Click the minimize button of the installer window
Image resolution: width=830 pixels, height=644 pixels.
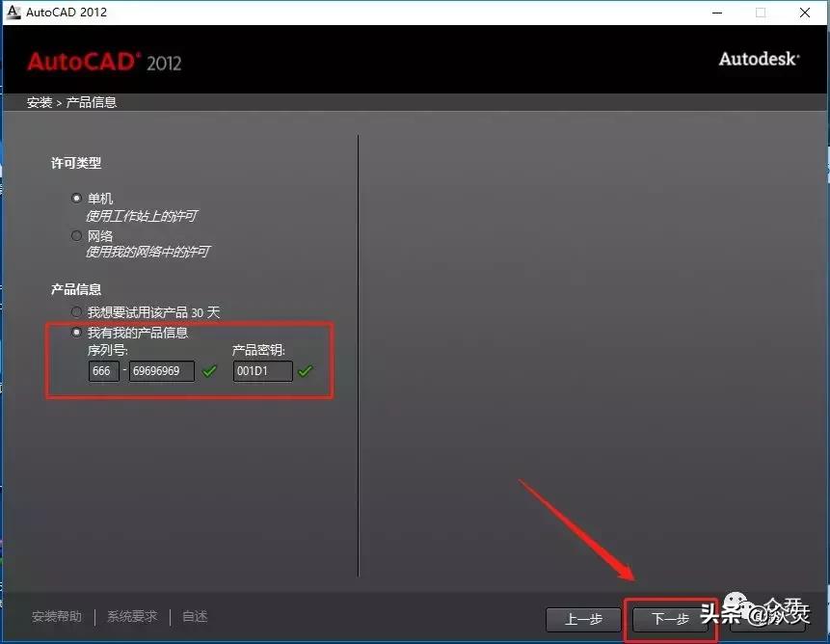(717, 13)
